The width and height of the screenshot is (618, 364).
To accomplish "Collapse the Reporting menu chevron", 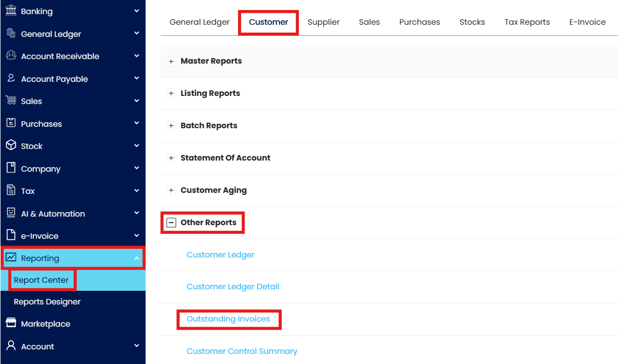I will click(x=136, y=258).
